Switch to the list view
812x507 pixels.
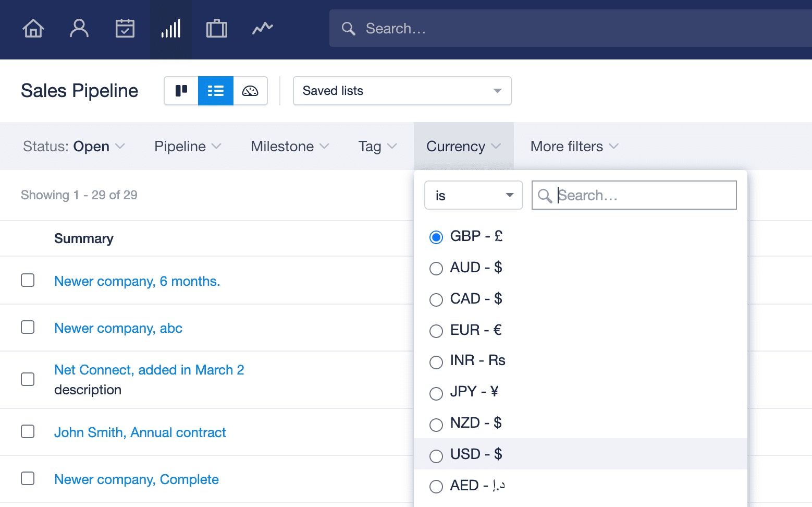[216, 91]
